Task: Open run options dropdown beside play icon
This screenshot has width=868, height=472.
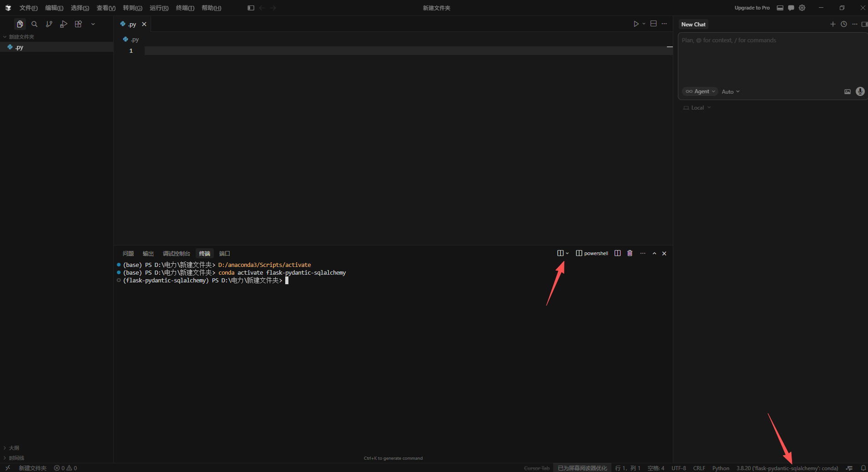Action: click(x=644, y=24)
